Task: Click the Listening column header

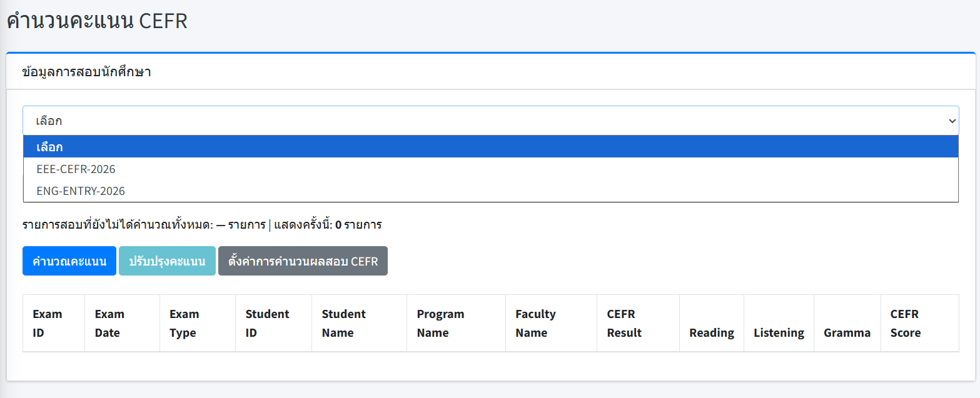Action: pos(779,332)
